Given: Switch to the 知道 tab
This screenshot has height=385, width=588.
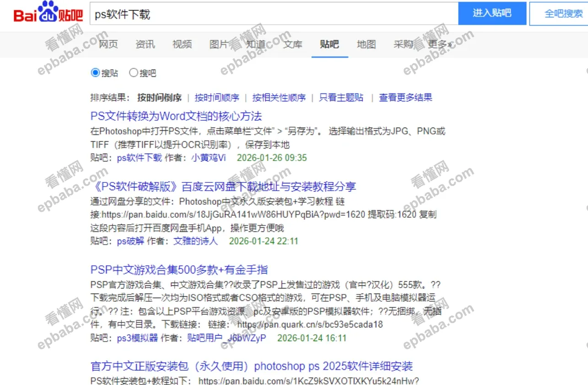Looking at the screenshot, I should coord(256,44).
